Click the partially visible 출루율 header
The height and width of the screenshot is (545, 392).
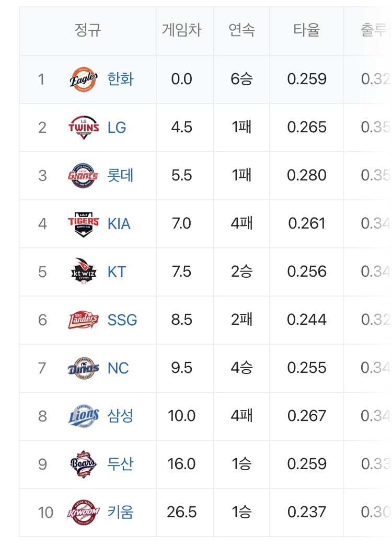tap(376, 30)
